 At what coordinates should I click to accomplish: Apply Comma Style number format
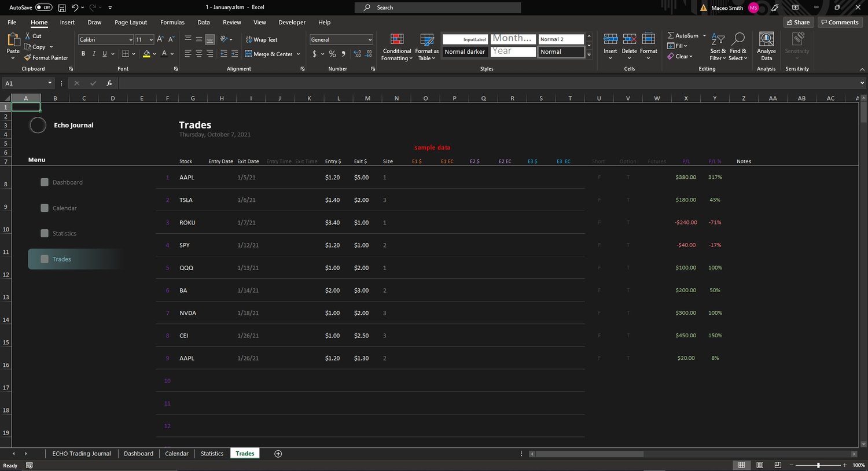(343, 54)
